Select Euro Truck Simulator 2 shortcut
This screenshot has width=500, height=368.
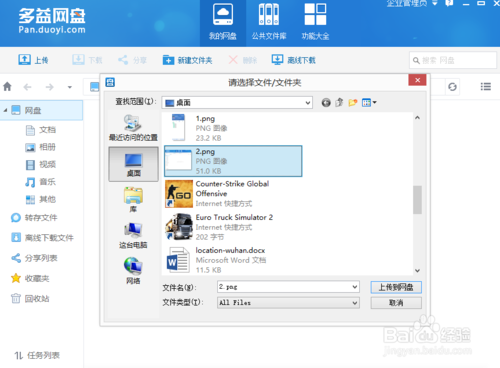coord(233,227)
